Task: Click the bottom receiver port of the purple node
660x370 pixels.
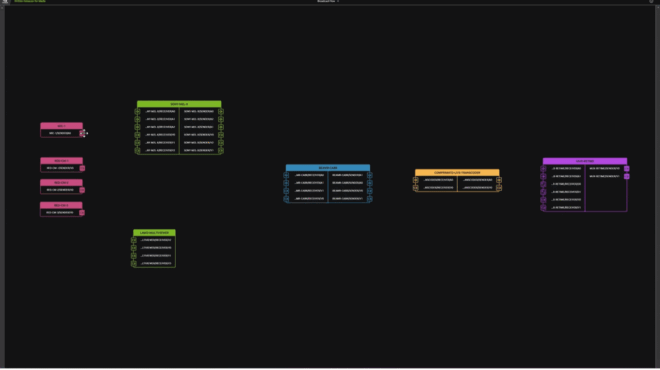Action: [543, 208]
